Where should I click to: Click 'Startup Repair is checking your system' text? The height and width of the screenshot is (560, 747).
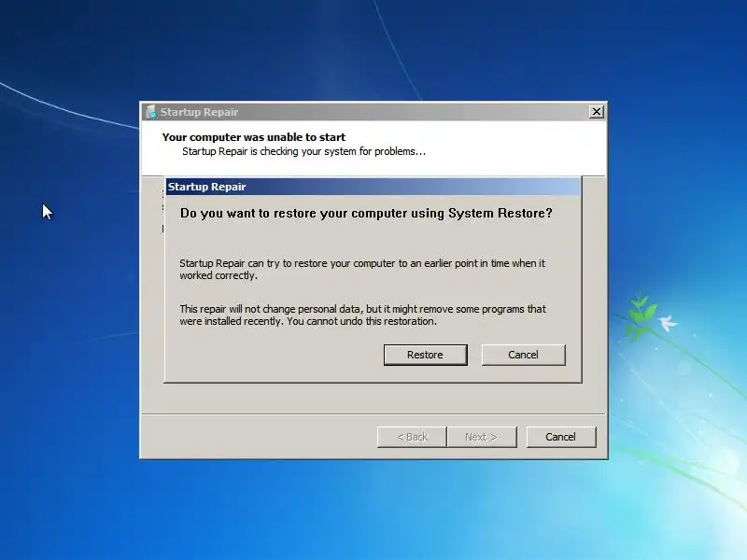[x=304, y=151]
